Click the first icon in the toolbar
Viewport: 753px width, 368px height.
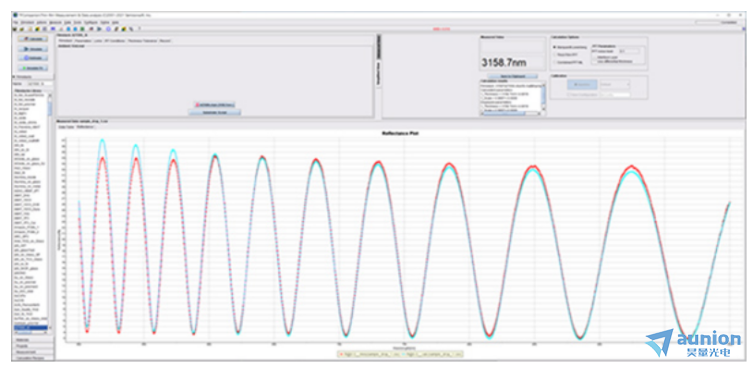tap(15, 29)
